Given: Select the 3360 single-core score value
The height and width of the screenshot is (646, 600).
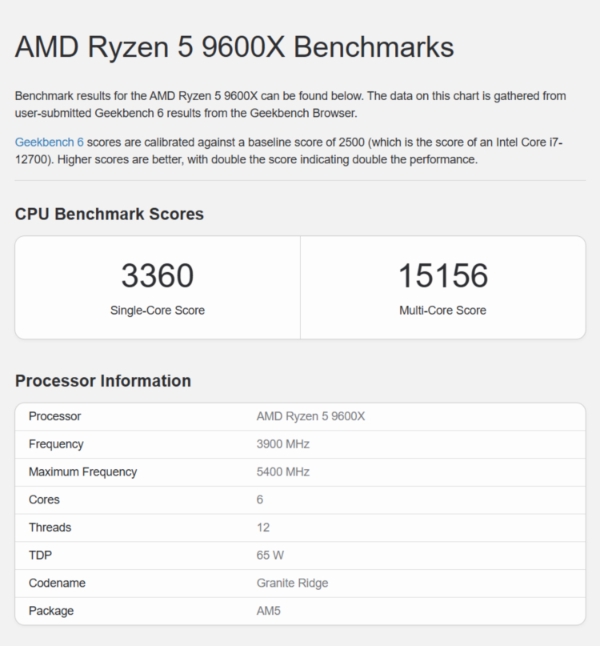Looking at the screenshot, I should point(157,275).
